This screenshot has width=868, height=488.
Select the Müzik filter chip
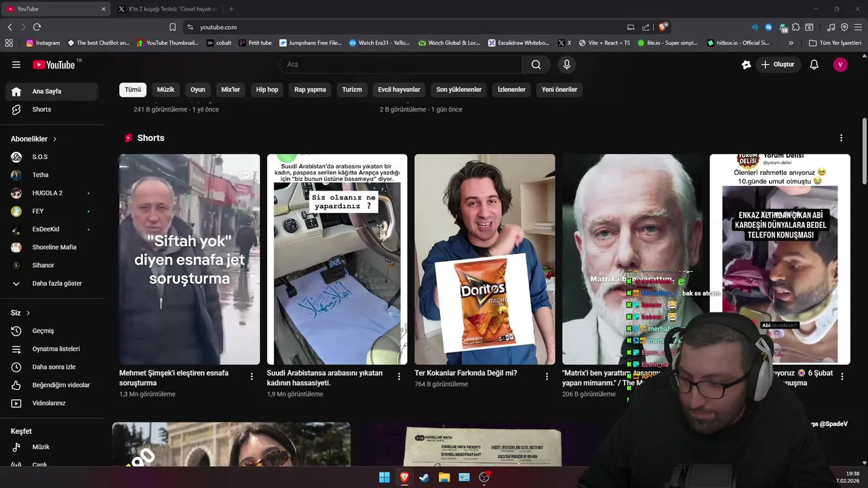(165, 89)
